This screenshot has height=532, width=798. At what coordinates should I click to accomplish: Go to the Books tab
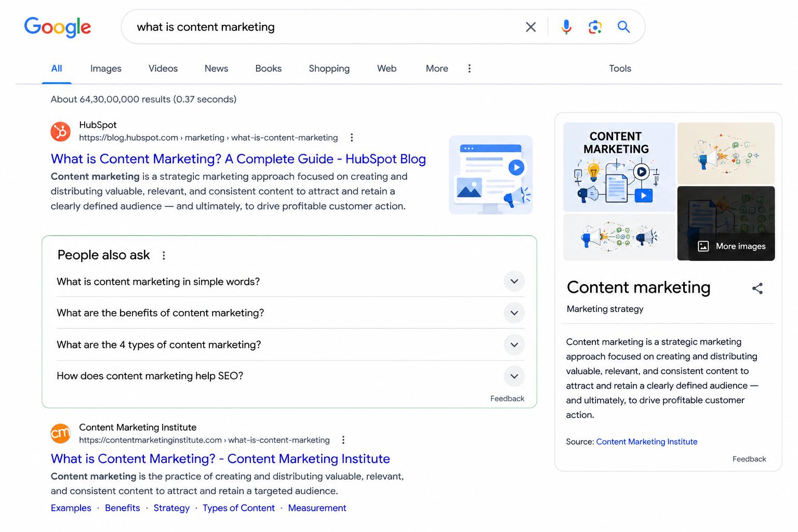(269, 69)
